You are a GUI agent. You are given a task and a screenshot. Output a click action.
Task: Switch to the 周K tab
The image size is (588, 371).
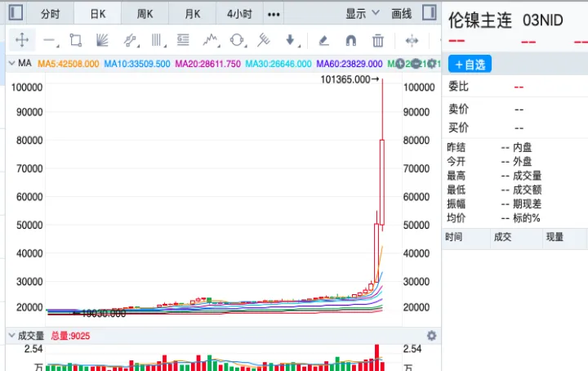coord(145,14)
